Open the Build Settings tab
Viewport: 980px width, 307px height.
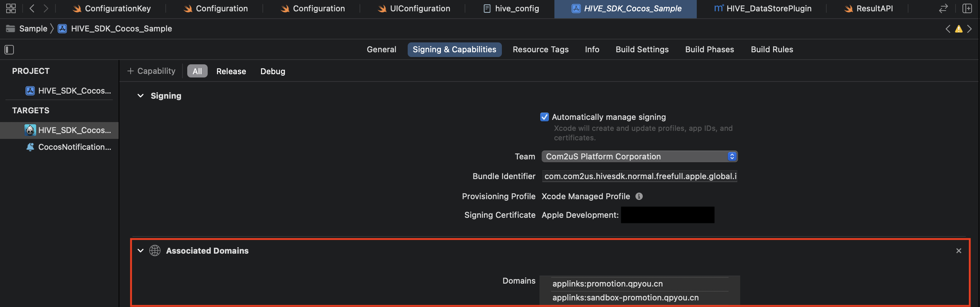pos(642,49)
